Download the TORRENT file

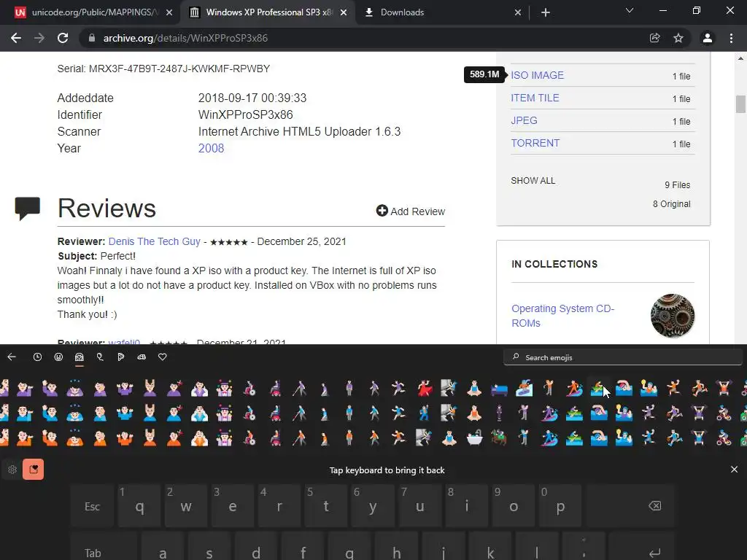click(535, 144)
